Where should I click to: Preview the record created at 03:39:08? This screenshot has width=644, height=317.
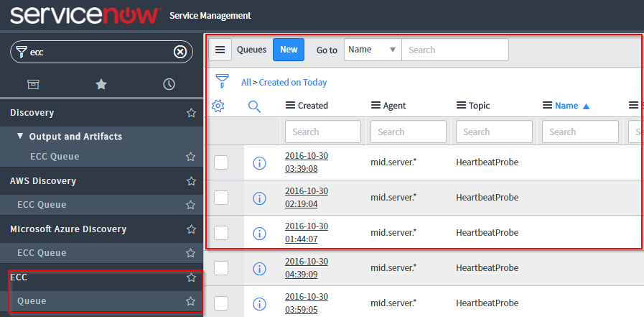click(259, 163)
